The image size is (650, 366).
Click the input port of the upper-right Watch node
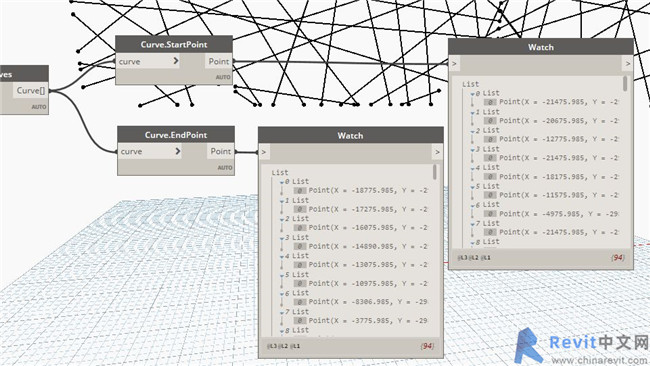coord(454,63)
